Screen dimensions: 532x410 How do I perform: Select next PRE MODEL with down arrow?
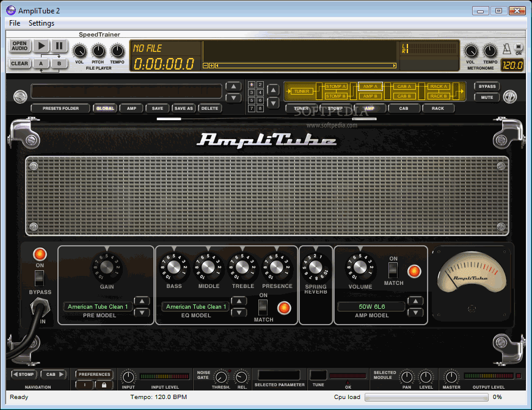[x=142, y=312]
